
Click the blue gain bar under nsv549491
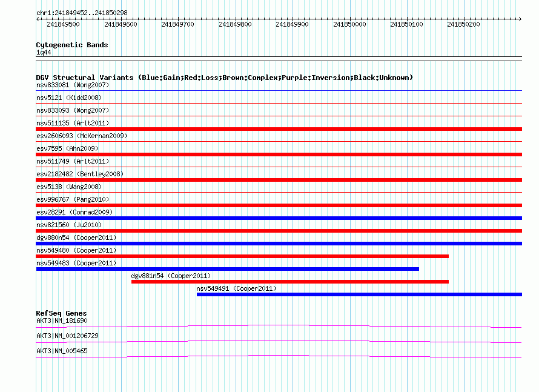pos(359,294)
